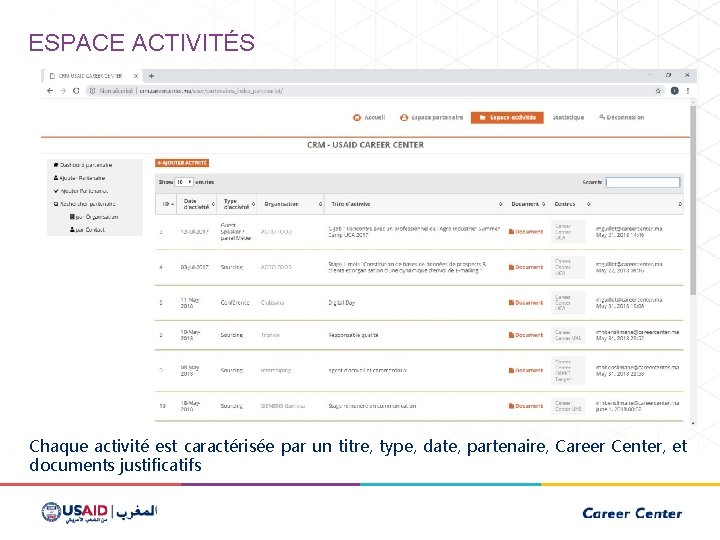This screenshot has height=540, width=720.
Task: Bookmark page with star icon
Action: [658, 91]
